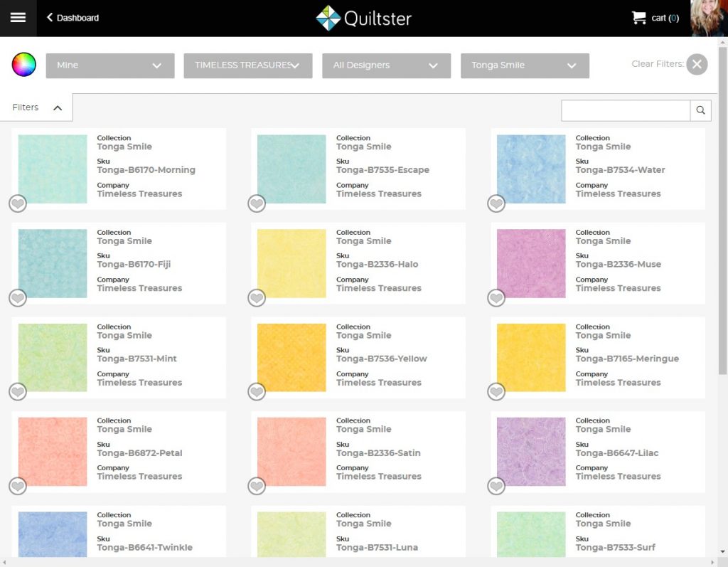
Task: Select the Tonga-B7536-Yellow swatch
Action: tap(291, 358)
